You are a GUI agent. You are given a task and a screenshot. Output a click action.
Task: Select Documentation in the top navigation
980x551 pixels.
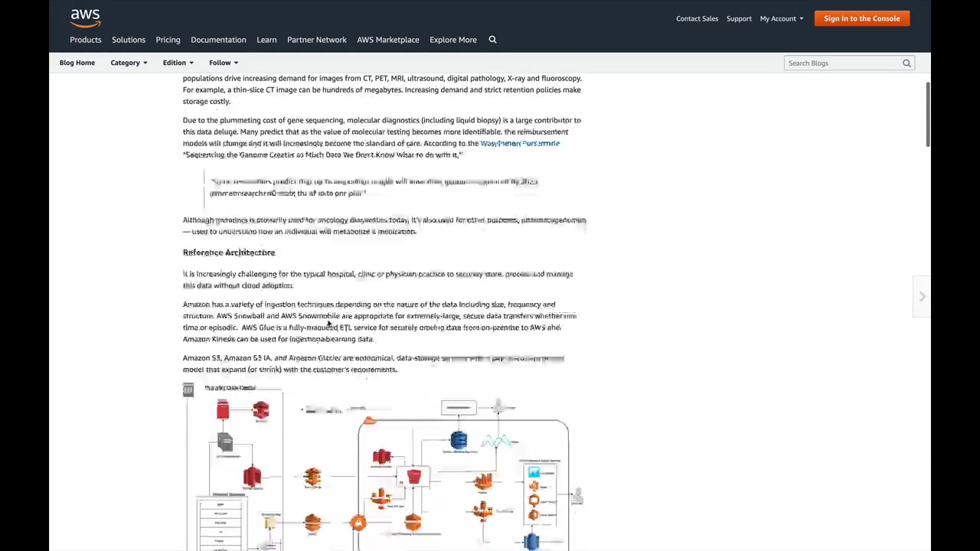click(x=218, y=40)
